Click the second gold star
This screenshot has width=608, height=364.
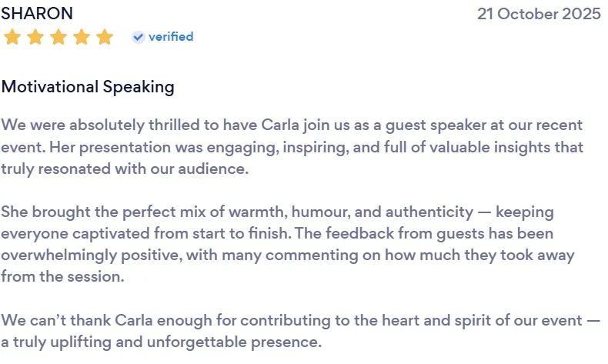(x=35, y=37)
